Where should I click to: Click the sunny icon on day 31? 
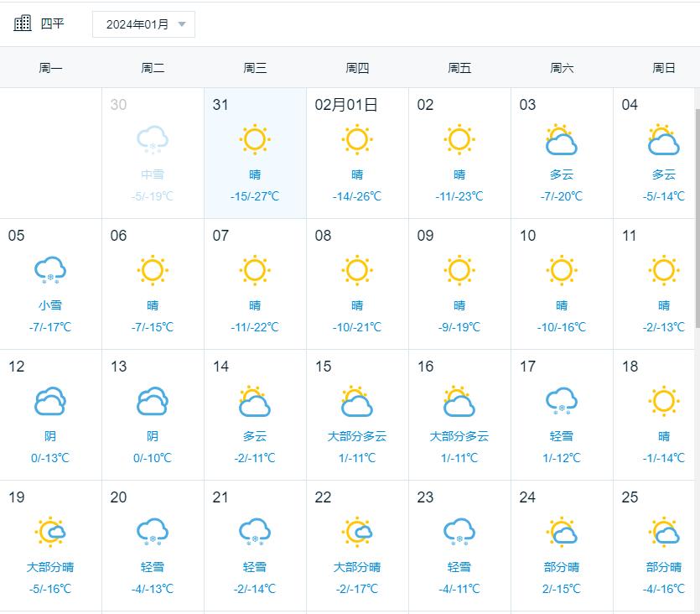pos(255,139)
